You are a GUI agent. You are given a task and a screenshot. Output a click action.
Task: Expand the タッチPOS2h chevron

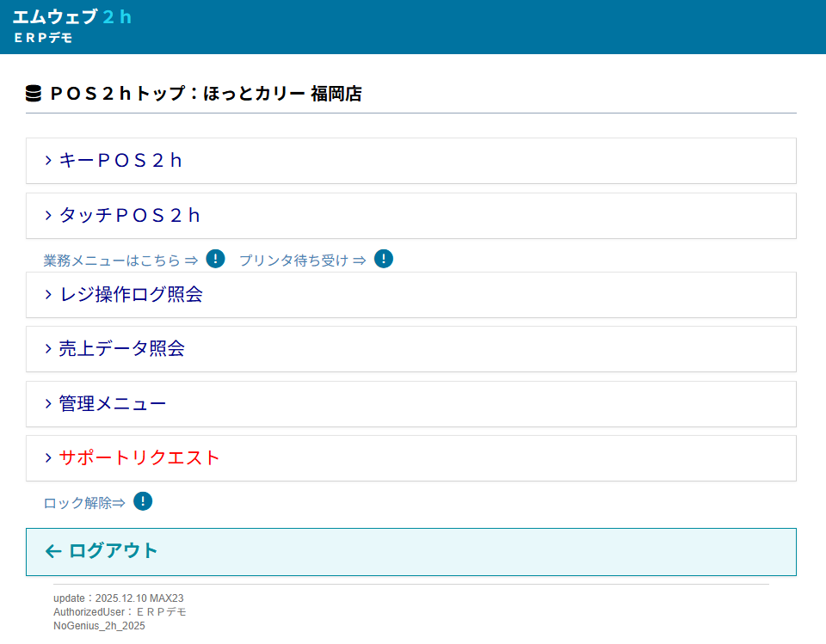[x=48, y=216]
